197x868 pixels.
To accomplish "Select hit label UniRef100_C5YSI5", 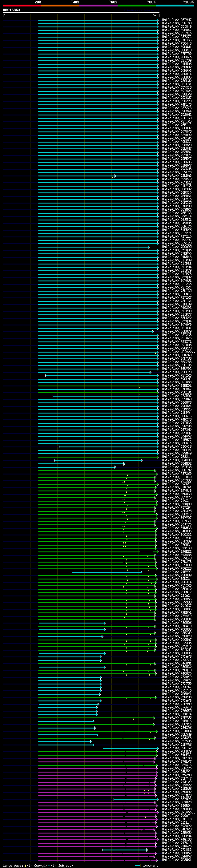I will 177,88.
